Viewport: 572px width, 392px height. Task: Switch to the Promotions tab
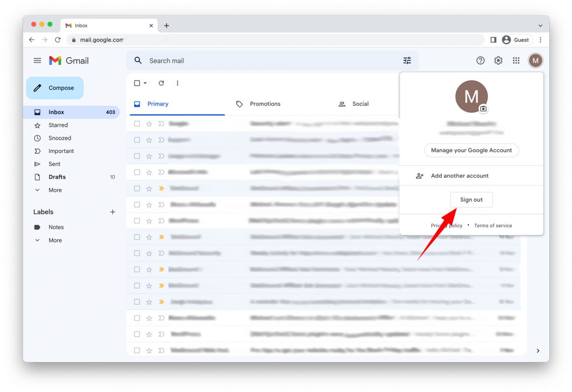265,104
